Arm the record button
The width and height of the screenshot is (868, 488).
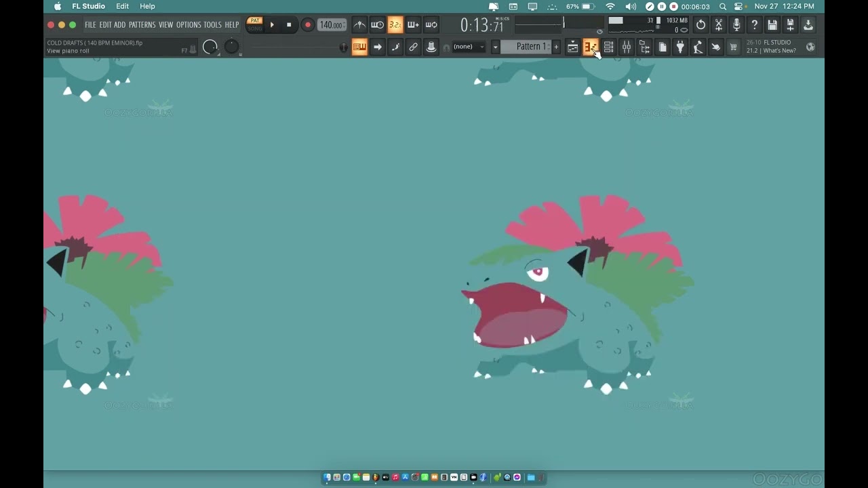307,25
